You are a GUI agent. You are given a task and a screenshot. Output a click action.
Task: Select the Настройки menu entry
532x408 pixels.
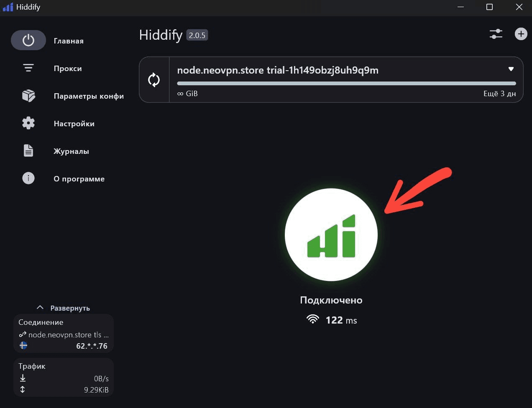pos(74,123)
